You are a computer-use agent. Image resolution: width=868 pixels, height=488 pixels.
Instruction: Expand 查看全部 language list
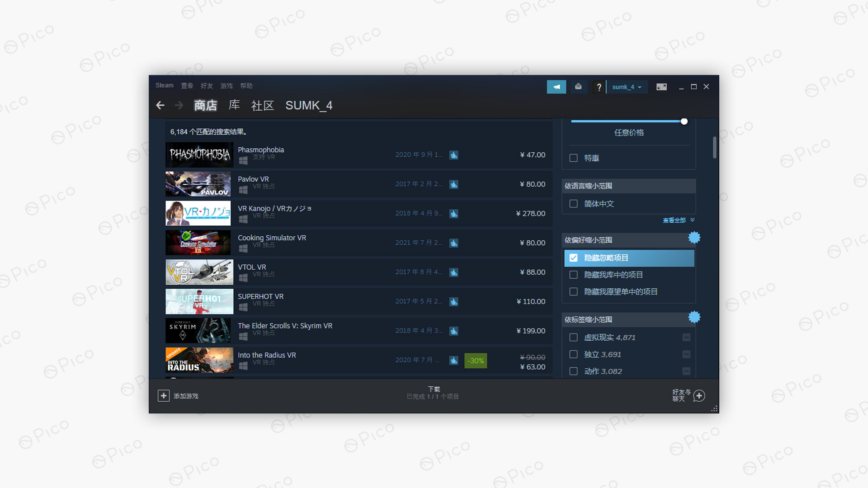click(x=678, y=220)
